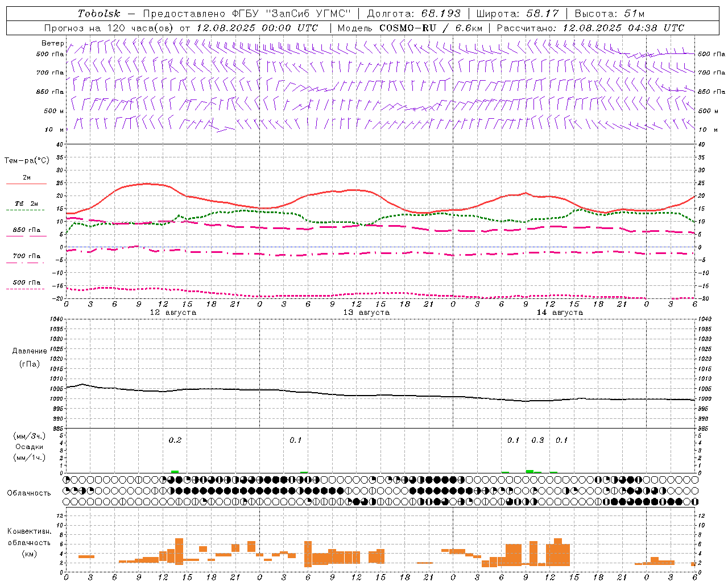This screenshot has width=728, height=582.
Task: Click the dash-dot sample under legend "700 гПа"
Action: (x=26, y=263)
